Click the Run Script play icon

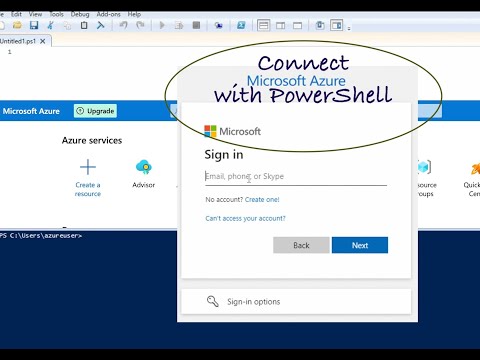162,25
